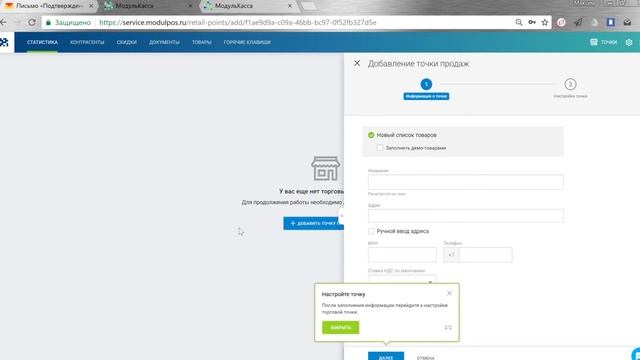Reload the page with refresh icon
Viewport: 640px width, 360px height.
click(31, 22)
